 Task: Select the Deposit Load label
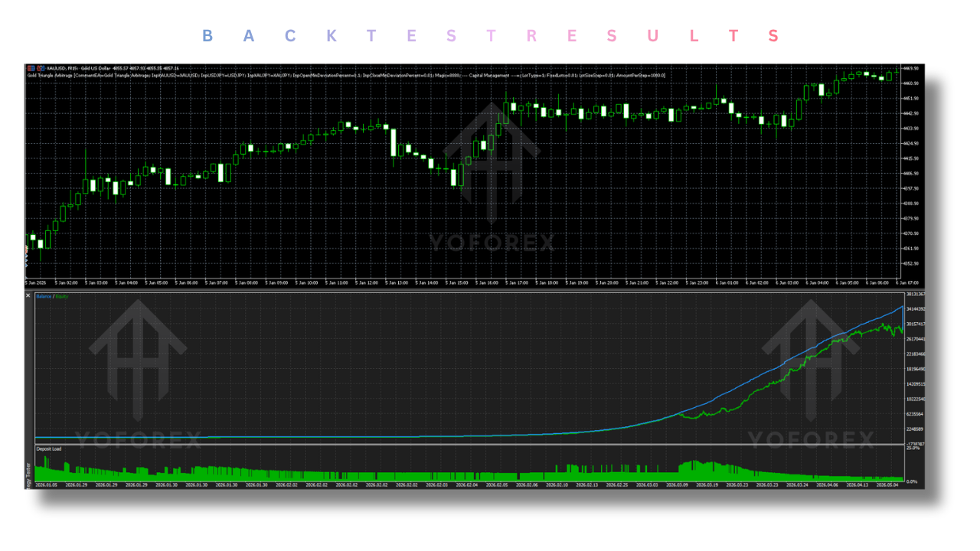pyautogui.click(x=47, y=448)
